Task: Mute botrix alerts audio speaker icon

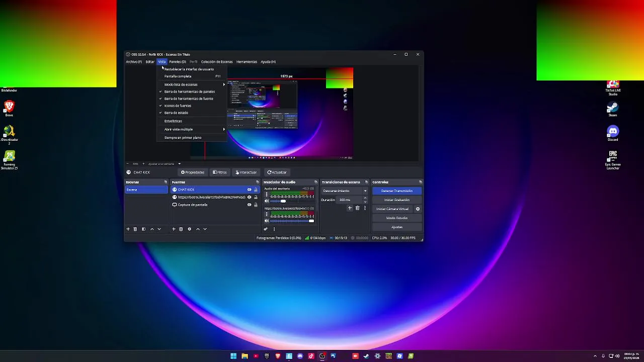Action: [x=267, y=221]
